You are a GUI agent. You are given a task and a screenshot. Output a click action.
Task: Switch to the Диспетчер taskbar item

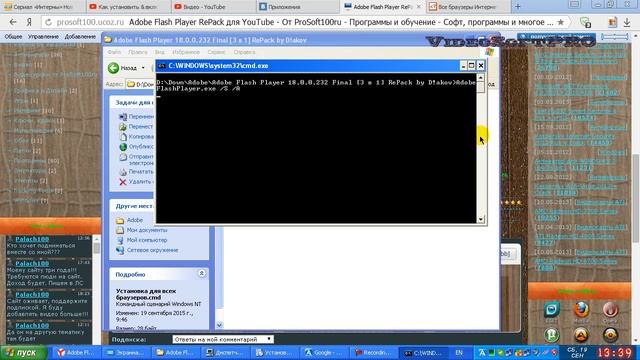(x=225, y=353)
